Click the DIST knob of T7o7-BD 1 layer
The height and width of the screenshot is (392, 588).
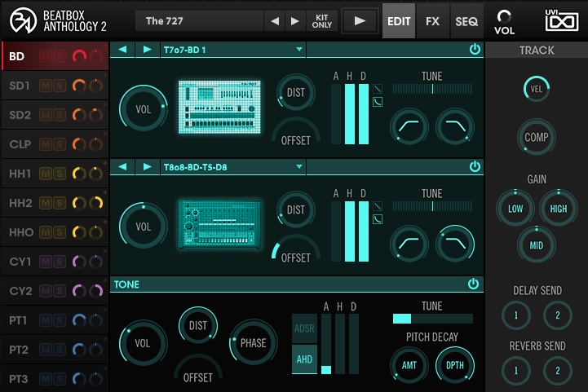point(295,92)
